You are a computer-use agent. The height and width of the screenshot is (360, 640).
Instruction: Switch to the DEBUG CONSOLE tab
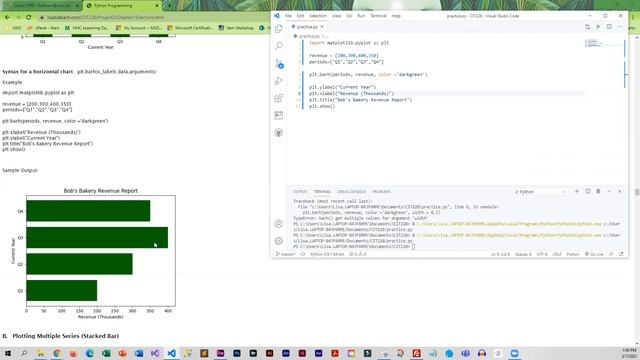click(x=351, y=192)
